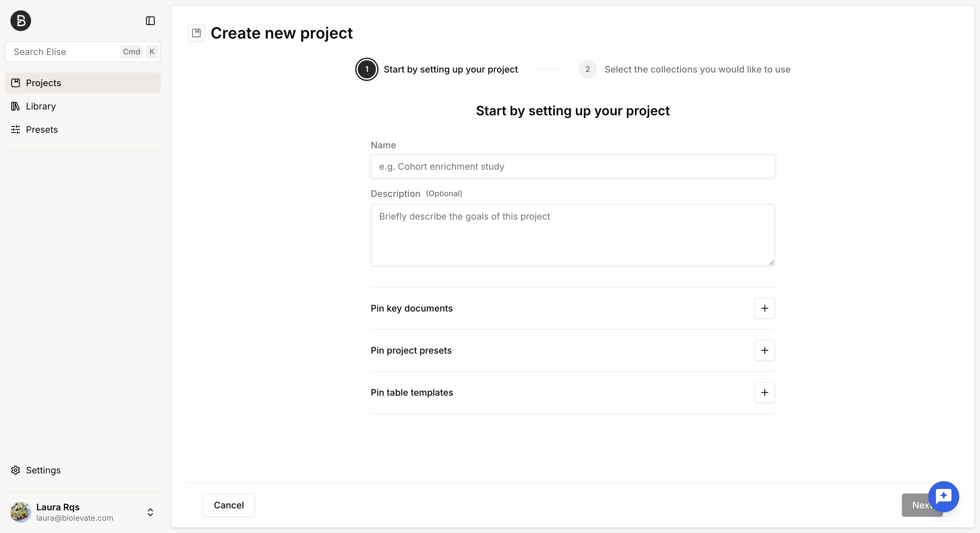Open the user account switcher chevron
Image resolution: width=980 pixels, height=533 pixels.
tap(150, 512)
